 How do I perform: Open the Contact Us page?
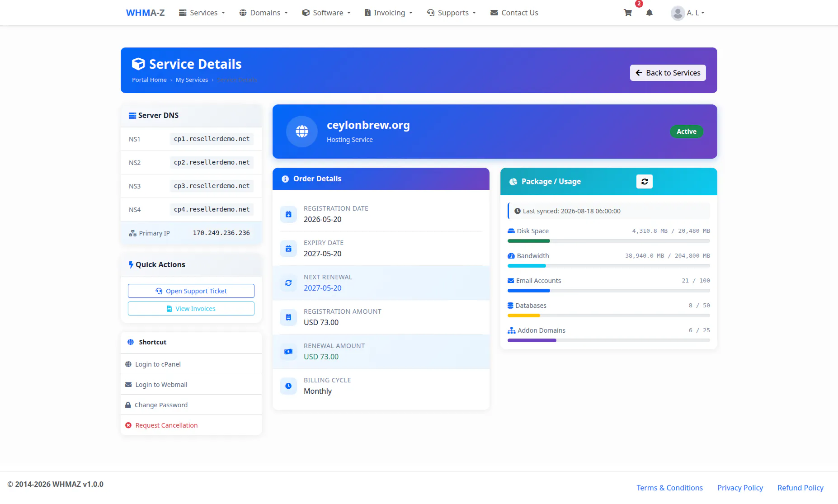point(514,13)
